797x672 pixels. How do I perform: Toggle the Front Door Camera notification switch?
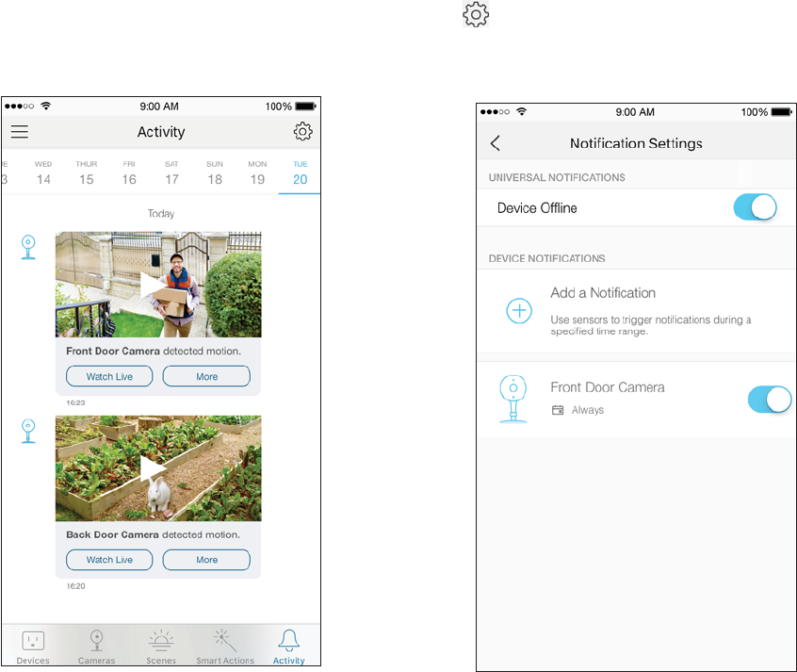[769, 400]
